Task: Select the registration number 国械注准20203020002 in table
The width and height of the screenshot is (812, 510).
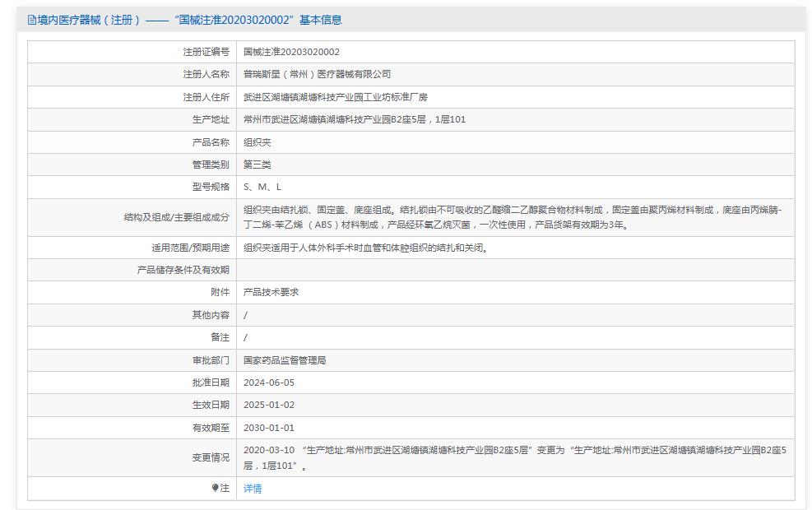Action: 291,52
